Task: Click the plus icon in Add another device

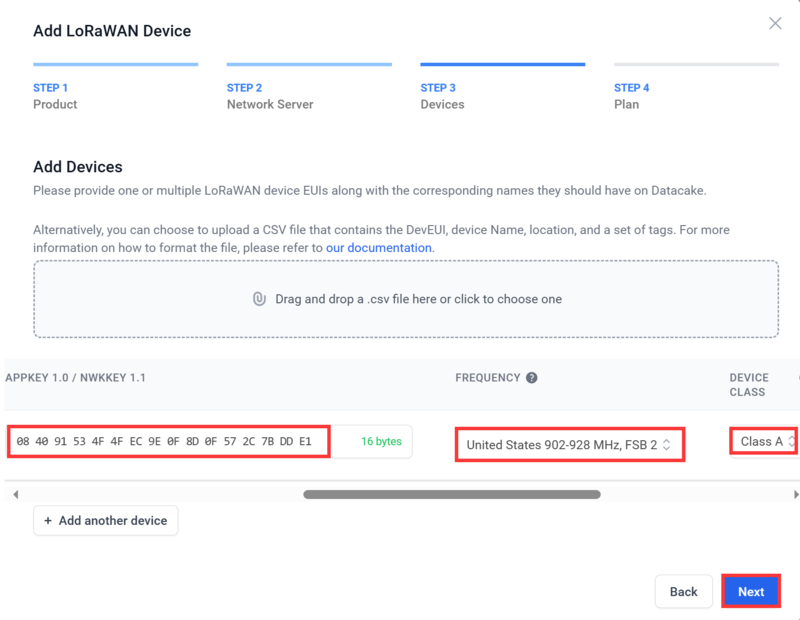Action: [48, 520]
